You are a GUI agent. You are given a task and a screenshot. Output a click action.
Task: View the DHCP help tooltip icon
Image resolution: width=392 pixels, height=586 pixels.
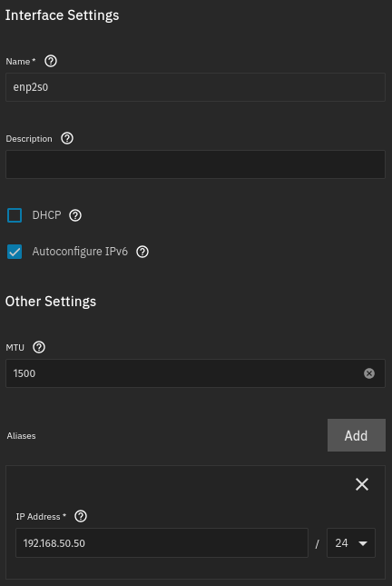click(x=75, y=215)
